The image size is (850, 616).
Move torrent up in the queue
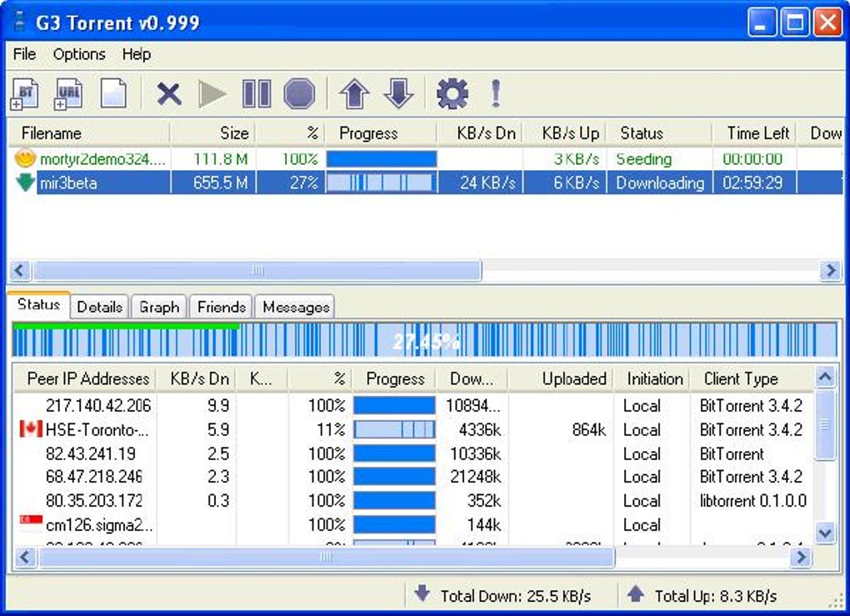[354, 94]
